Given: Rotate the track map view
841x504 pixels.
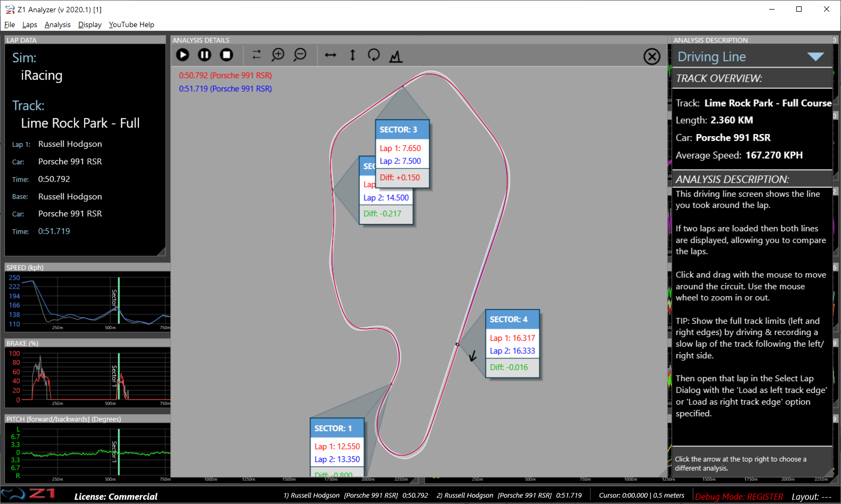Looking at the screenshot, I should 374,55.
